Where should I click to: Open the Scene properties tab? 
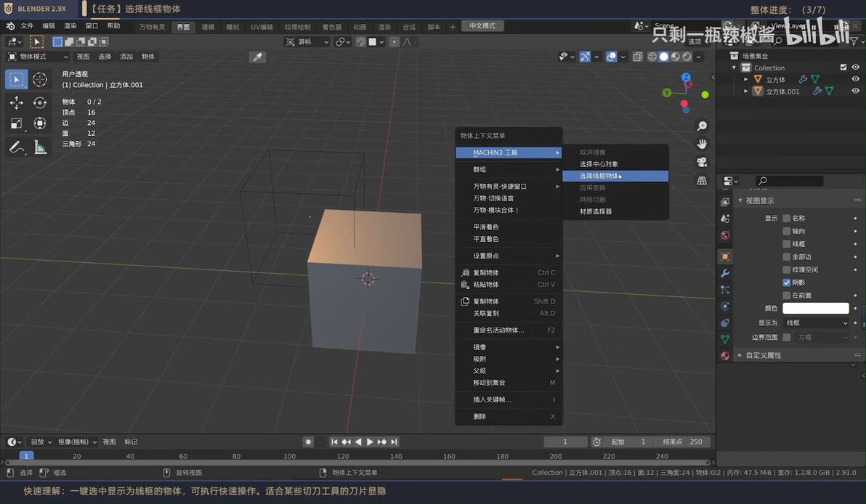click(725, 219)
